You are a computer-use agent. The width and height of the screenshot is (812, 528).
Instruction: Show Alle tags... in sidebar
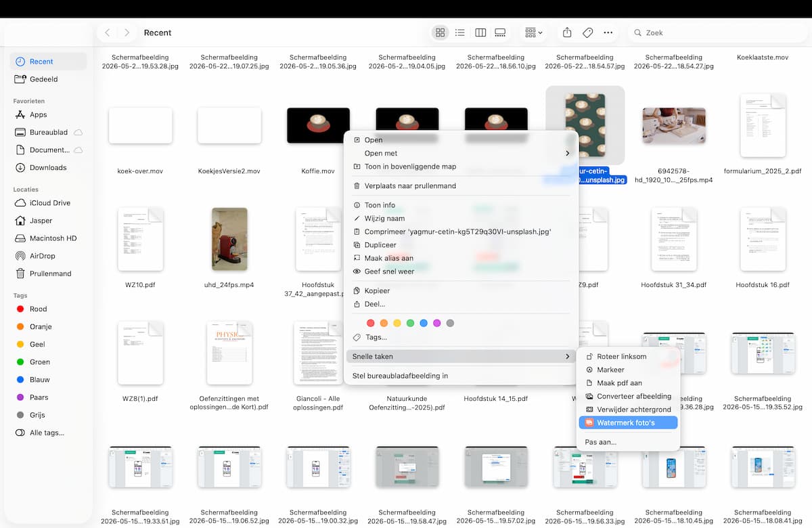click(x=48, y=433)
